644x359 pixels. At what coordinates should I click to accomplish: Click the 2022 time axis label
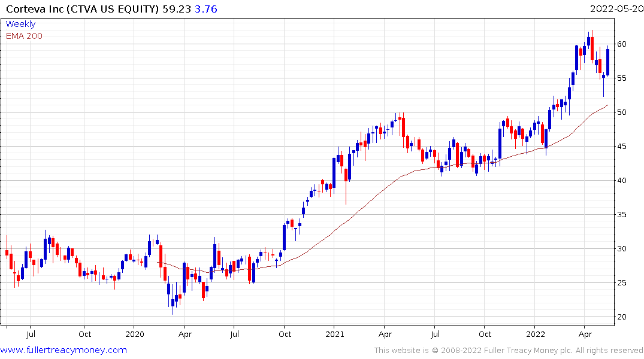pos(535,334)
